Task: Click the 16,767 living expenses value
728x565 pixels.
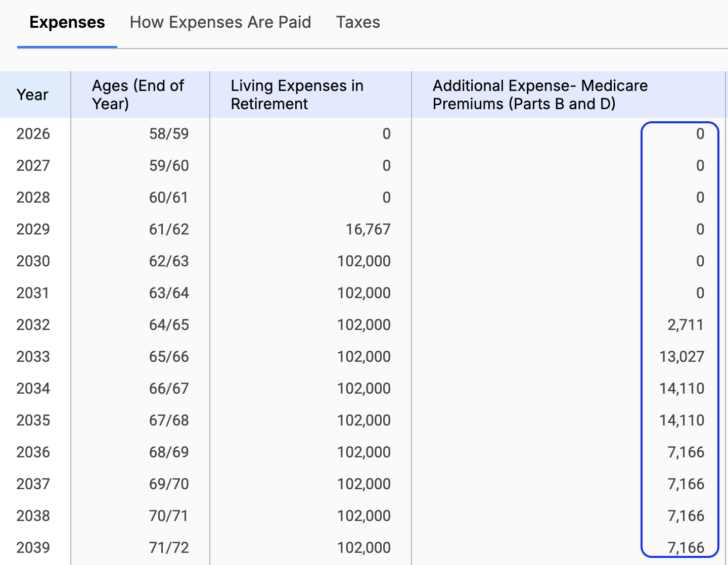Action: click(368, 229)
